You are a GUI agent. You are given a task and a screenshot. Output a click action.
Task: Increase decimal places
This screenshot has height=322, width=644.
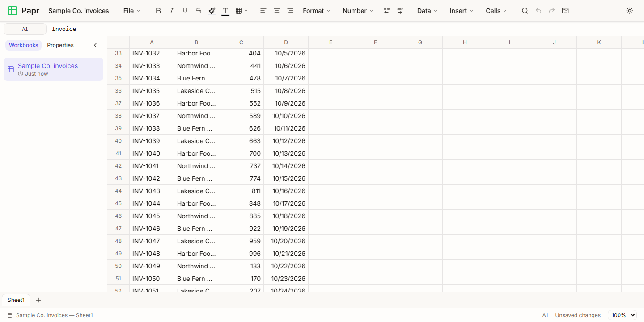tap(400, 11)
